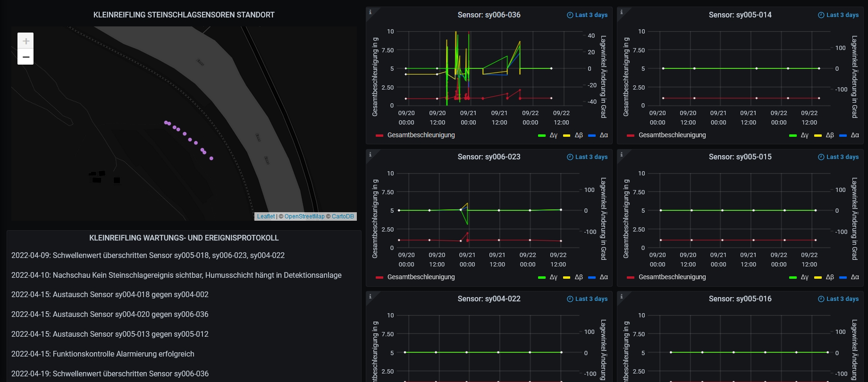Open the OpenStreetMap attribution link
This screenshot has height=382, width=868.
304,216
